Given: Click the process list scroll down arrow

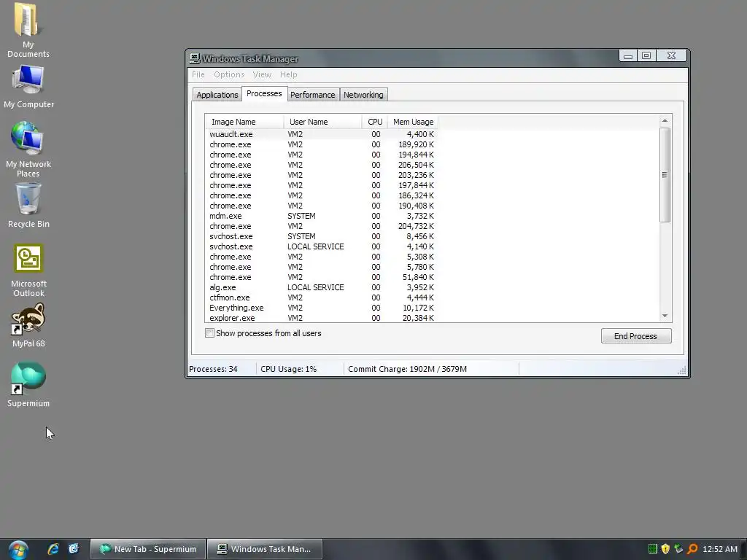Looking at the screenshot, I should (x=665, y=316).
